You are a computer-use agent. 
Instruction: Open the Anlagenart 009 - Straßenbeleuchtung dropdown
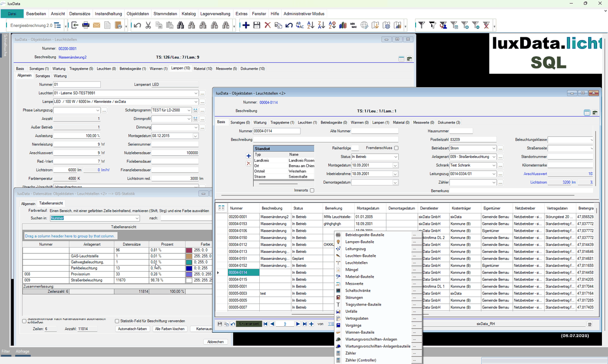tap(493, 157)
